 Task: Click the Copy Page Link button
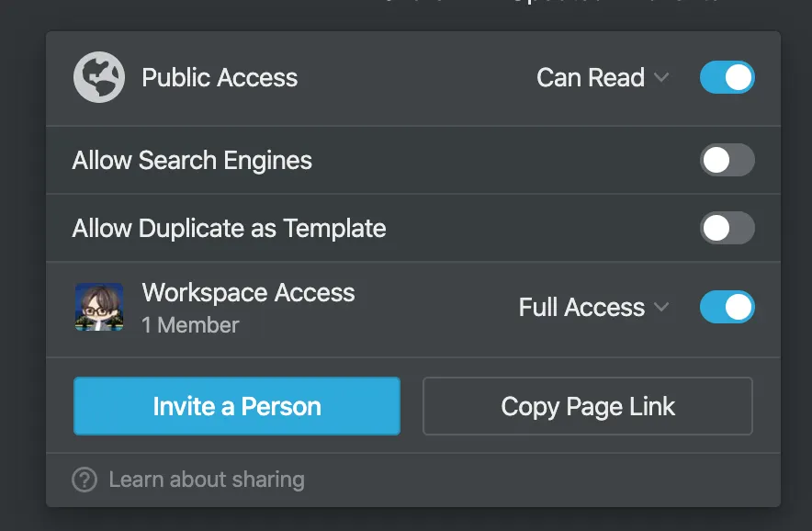click(588, 406)
